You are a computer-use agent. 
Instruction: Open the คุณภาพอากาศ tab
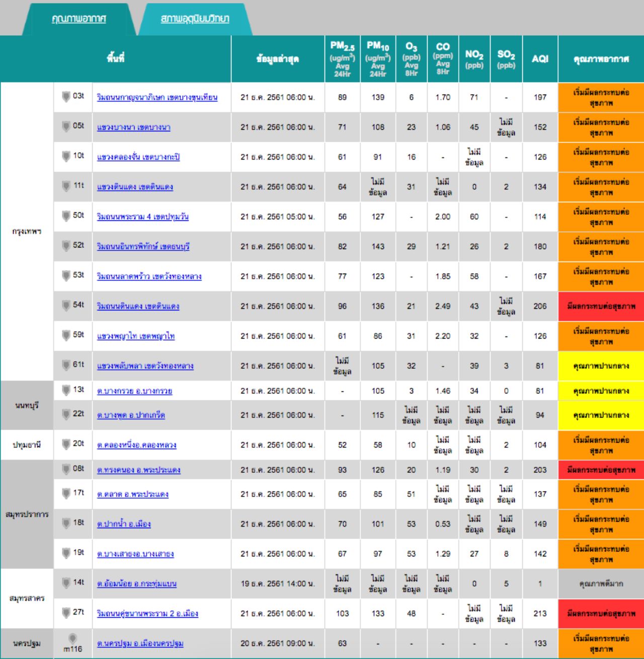(x=79, y=19)
